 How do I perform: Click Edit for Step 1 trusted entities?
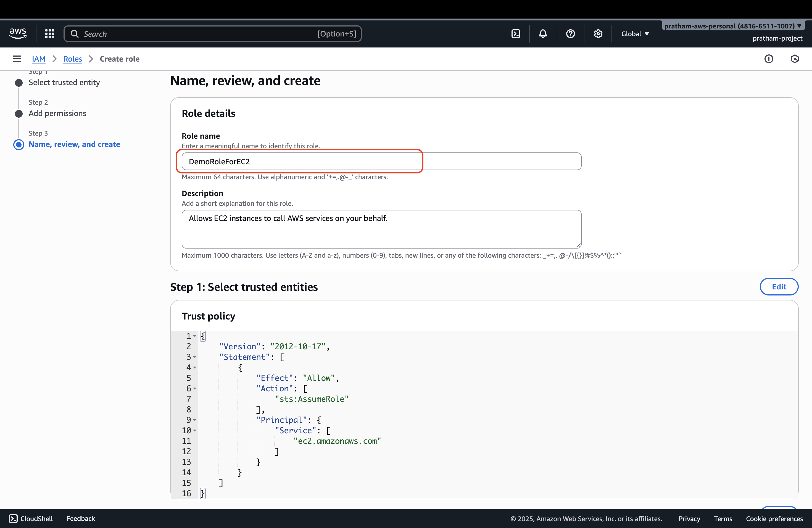(779, 287)
